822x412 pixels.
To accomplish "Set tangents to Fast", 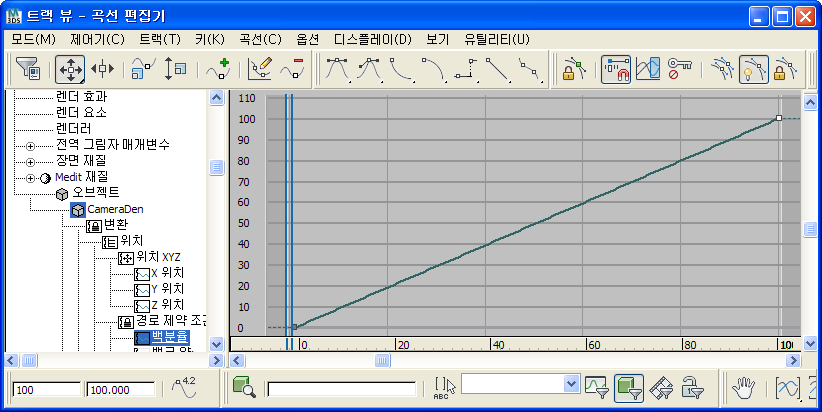I will [x=402, y=69].
